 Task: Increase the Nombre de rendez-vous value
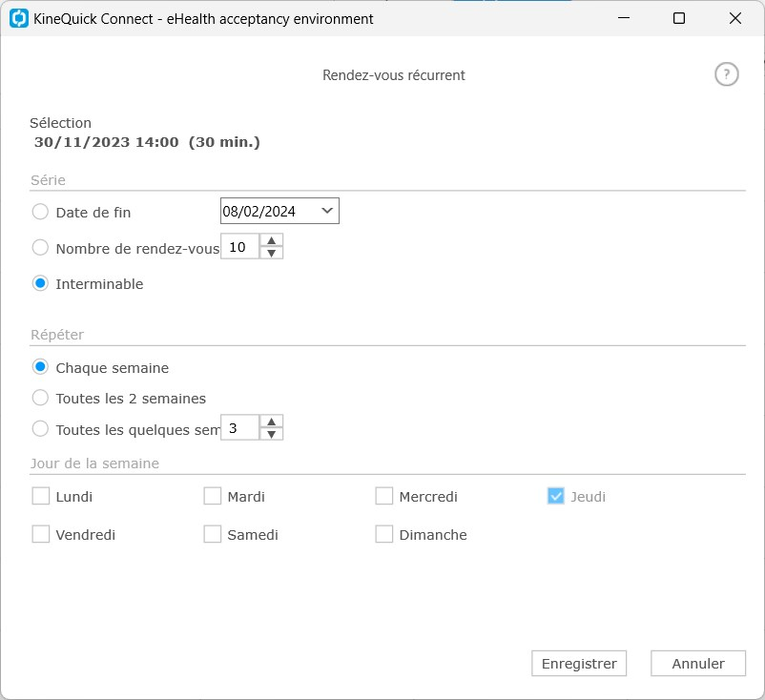(272, 240)
